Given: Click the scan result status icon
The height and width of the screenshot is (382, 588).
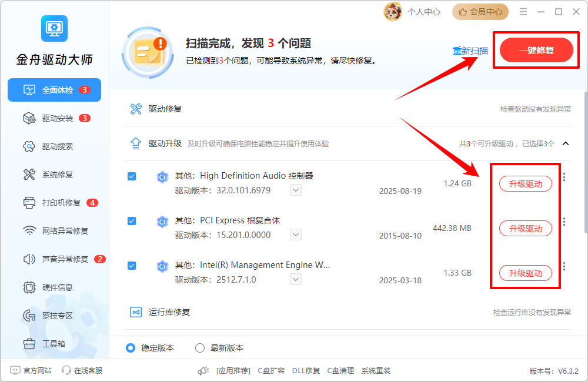Looking at the screenshot, I should [148, 52].
